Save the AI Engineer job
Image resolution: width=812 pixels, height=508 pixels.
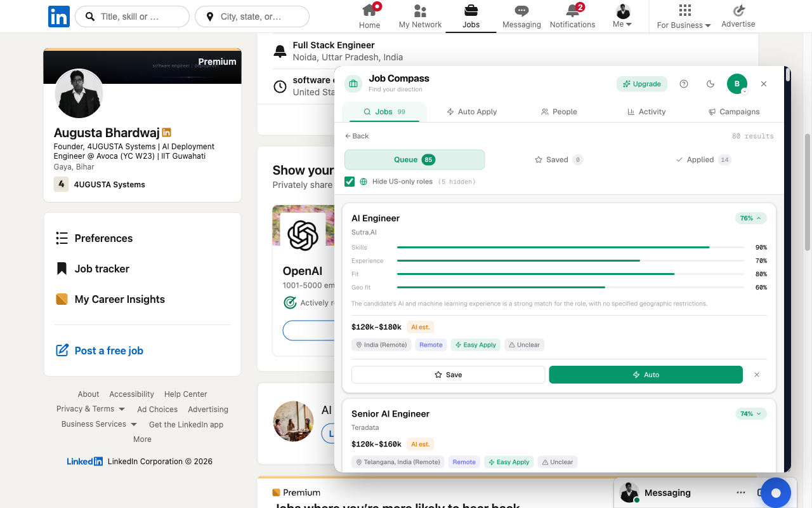[448, 375]
